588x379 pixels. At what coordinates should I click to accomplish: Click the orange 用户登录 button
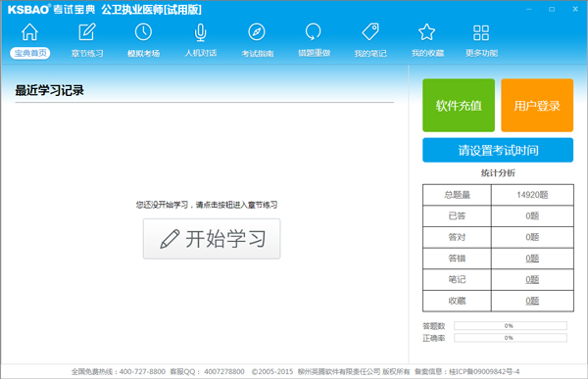point(537,106)
